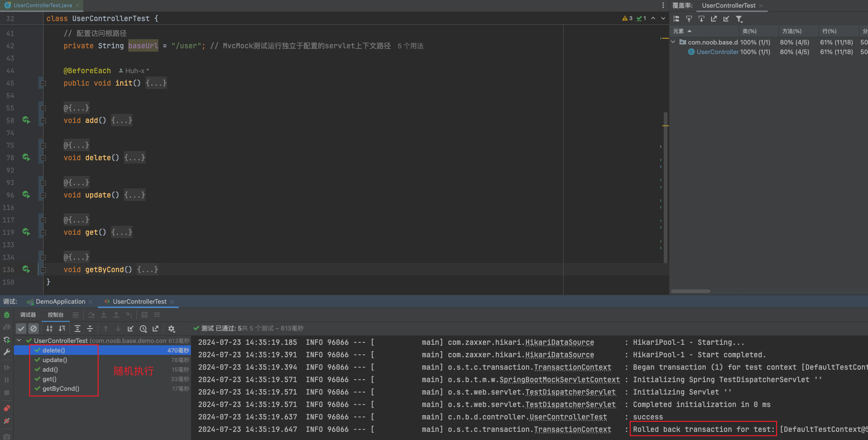Screen dimensions: 868x440
Task: Click the step into download-arrow icon
Action: click(x=104, y=315)
